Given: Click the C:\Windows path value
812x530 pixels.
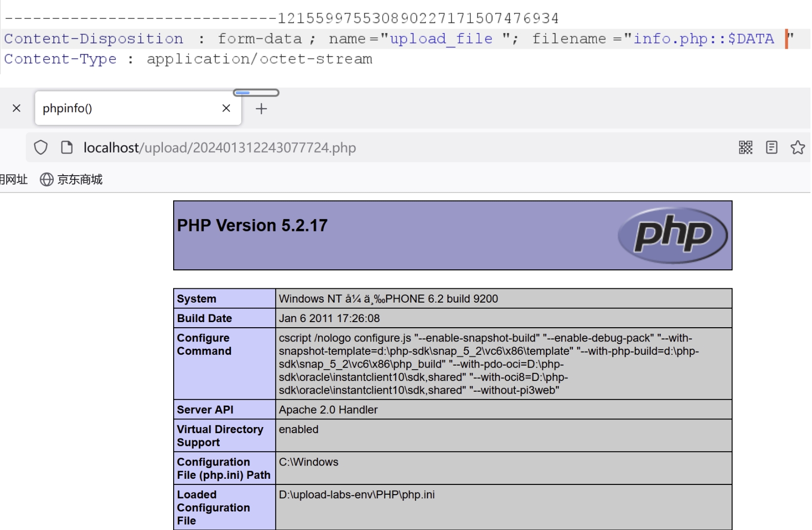Looking at the screenshot, I should point(308,462).
